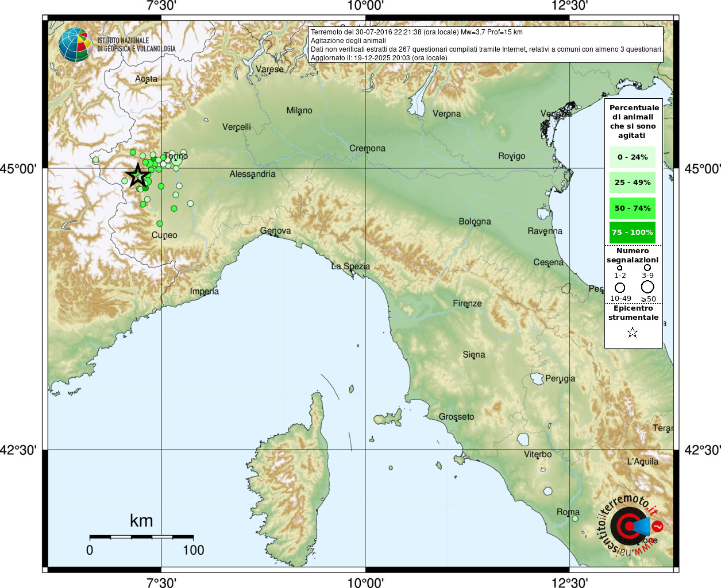Image resolution: width=721 pixels, height=588 pixels.
Task: Click the Cuneo city label
Action: tap(164, 235)
